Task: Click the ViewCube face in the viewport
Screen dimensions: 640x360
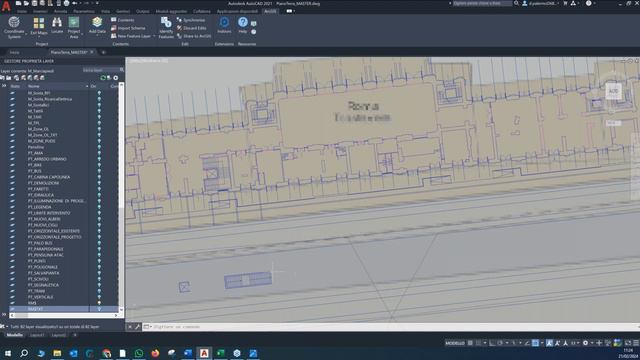Action: coord(613,91)
